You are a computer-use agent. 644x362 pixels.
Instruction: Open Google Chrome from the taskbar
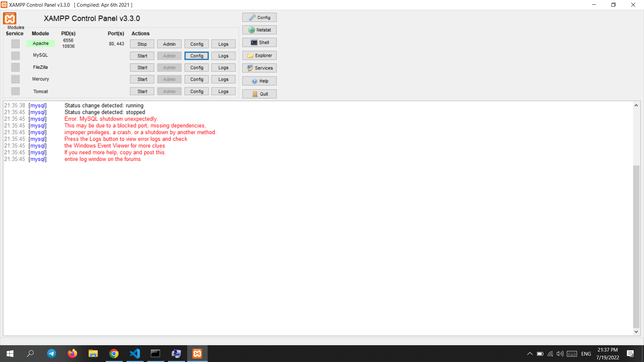[114, 354]
